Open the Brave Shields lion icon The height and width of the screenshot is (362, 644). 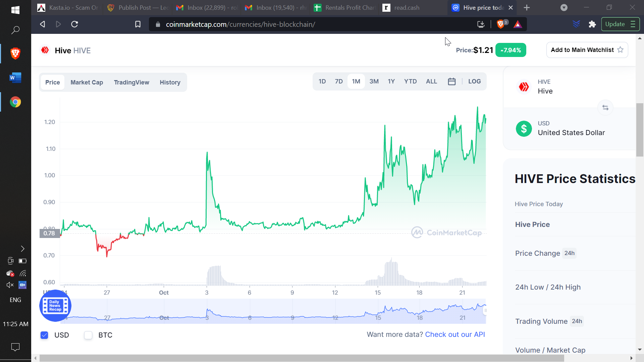(500, 24)
